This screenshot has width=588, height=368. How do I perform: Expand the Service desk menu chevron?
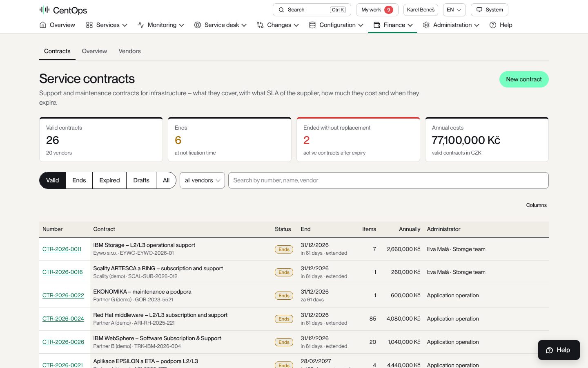244,25
